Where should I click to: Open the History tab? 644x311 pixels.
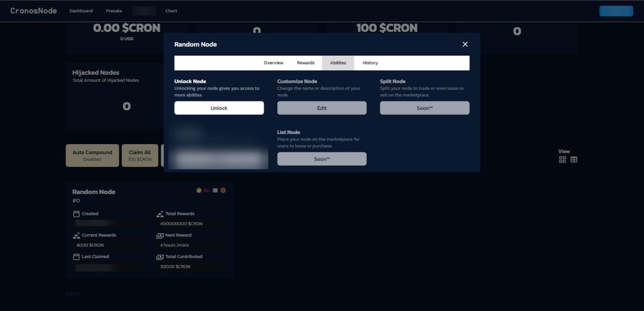pyautogui.click(x=370, y=63)
